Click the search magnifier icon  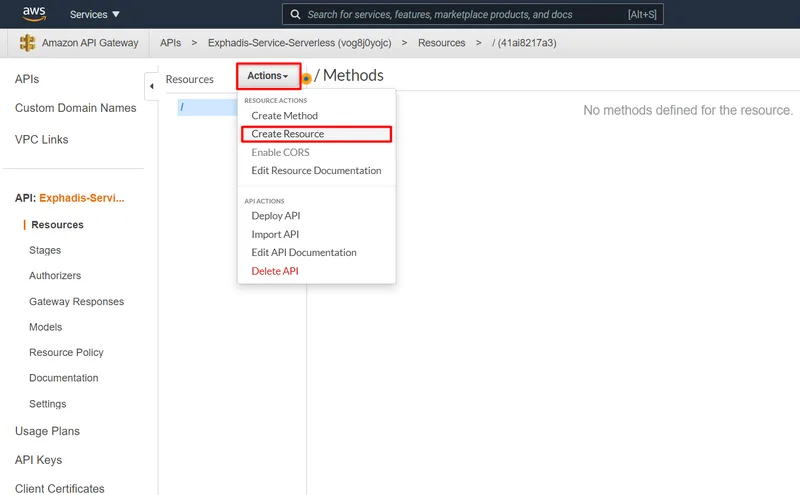[295, 14]
